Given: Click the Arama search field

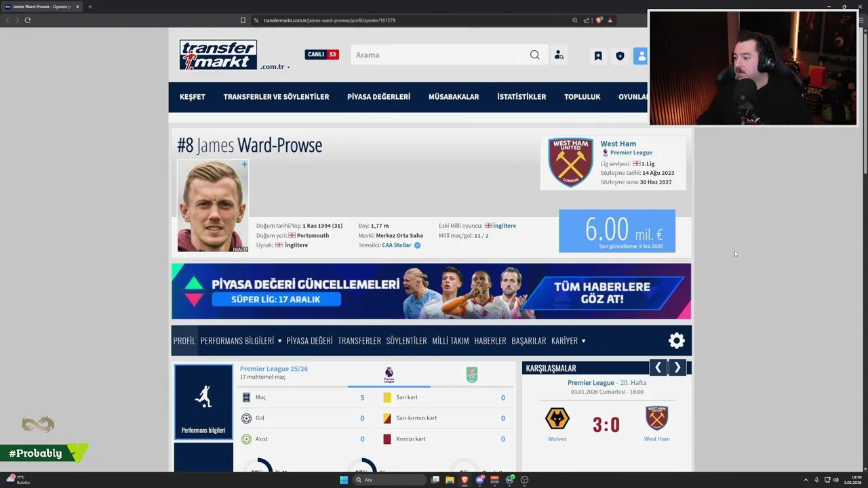Looking at the screenshot, I should 439,55.
